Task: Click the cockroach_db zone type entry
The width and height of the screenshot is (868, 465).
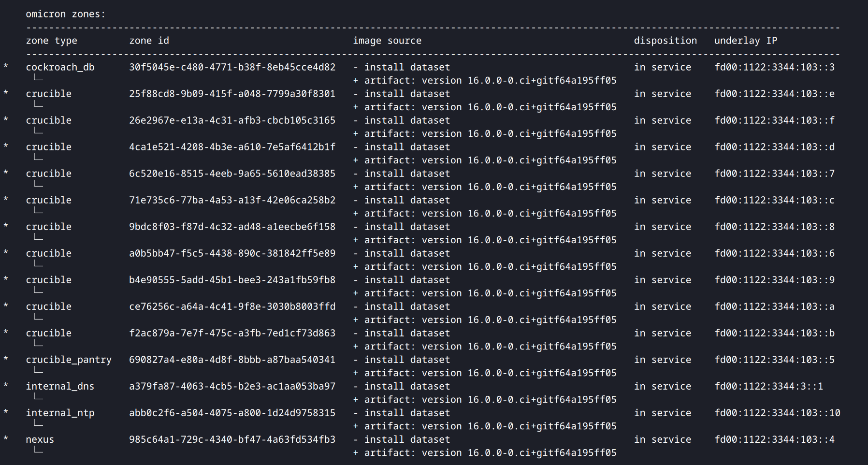Action: [x=60, y=67]
